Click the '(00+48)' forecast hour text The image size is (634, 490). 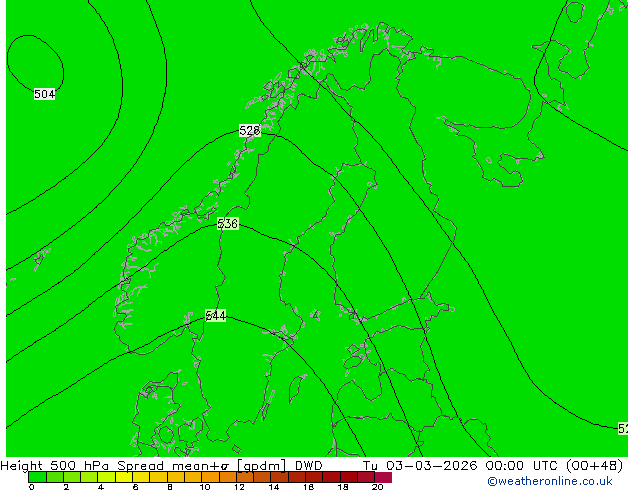pos(594,466)
